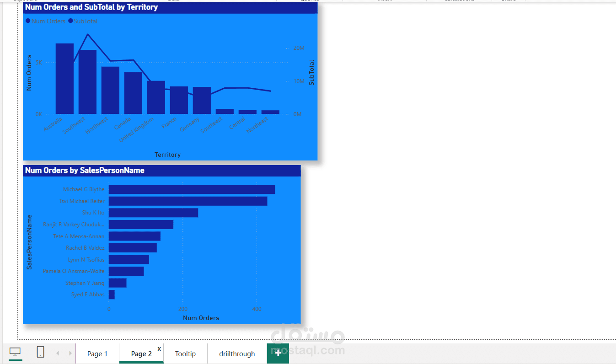Click the 'Num Orders and SubTotal by Territory' title
This screenshot has height=364, width=616.
pos(91,7)
